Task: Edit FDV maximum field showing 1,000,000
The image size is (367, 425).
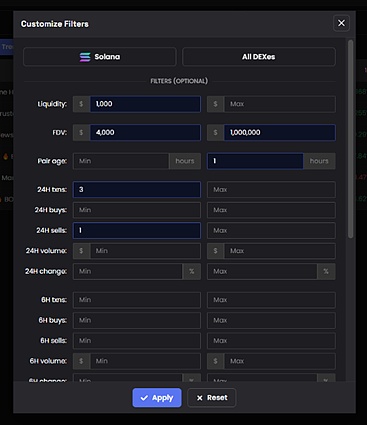Action: [x=280, y=133]
